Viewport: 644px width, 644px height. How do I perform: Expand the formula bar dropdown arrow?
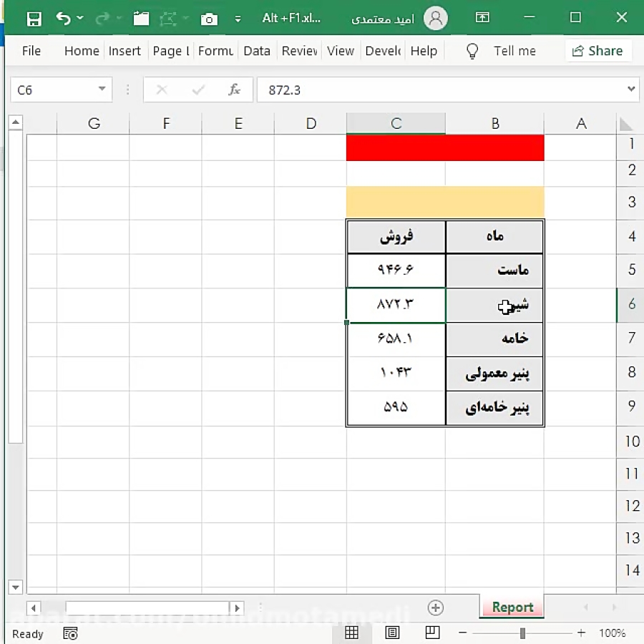631,89
